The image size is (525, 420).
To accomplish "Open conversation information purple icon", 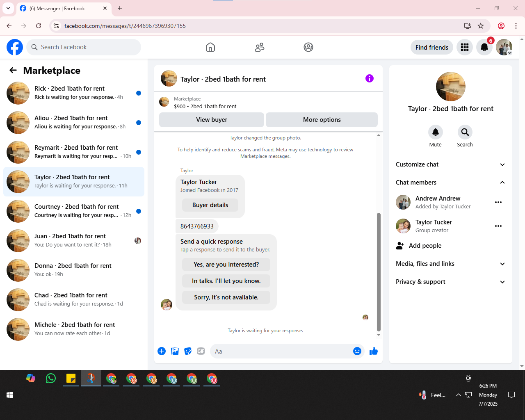I will [x=370, y=78].
